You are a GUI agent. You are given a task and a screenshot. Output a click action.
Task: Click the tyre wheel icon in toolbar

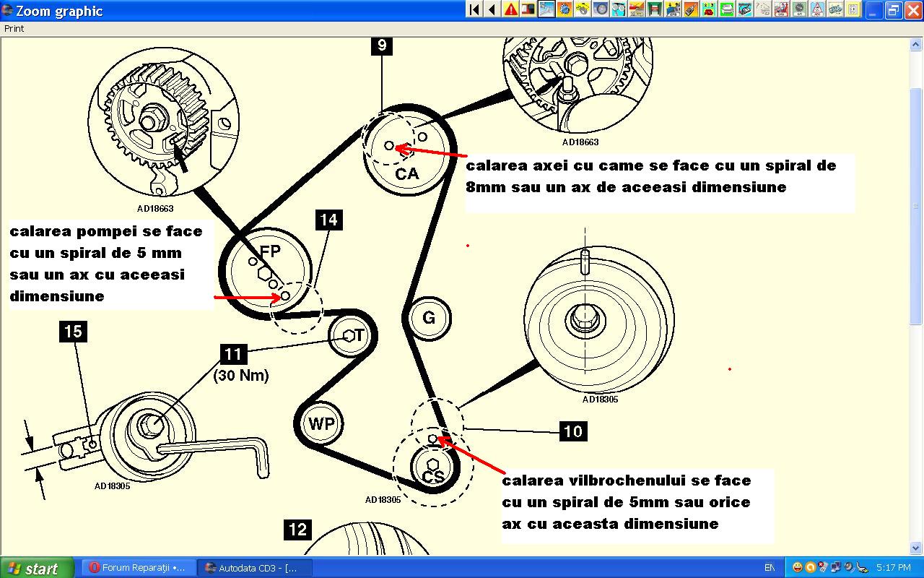[601, 9]
